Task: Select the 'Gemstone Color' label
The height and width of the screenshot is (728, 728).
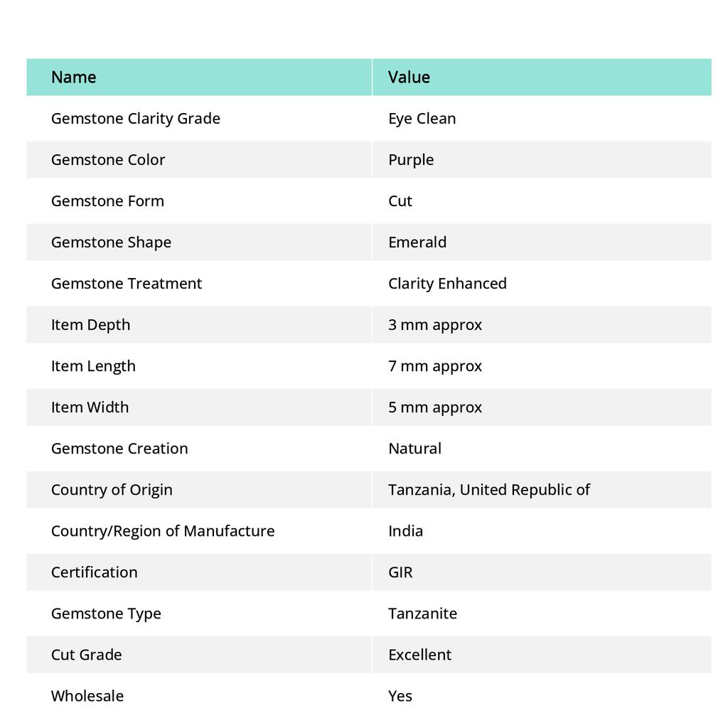Action: pos(108,159)
